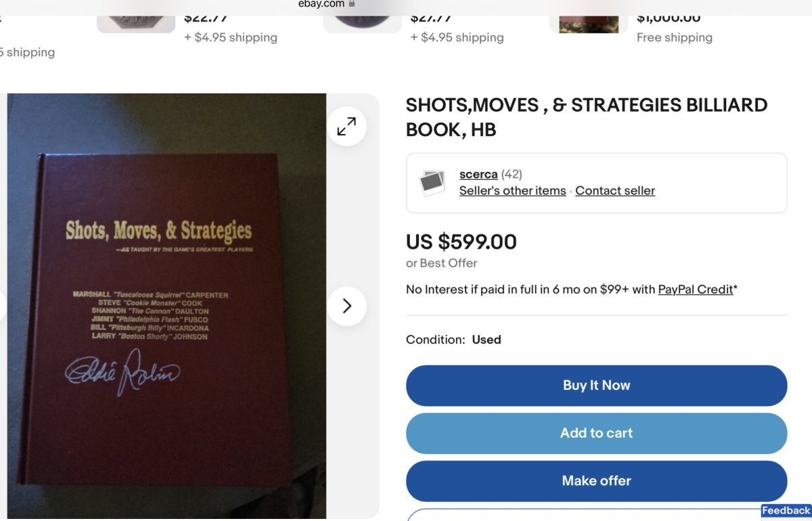Open the PayPal Credit link
Image resolution: width=812 pixels, height=521 pixels.
pos(696,290)
